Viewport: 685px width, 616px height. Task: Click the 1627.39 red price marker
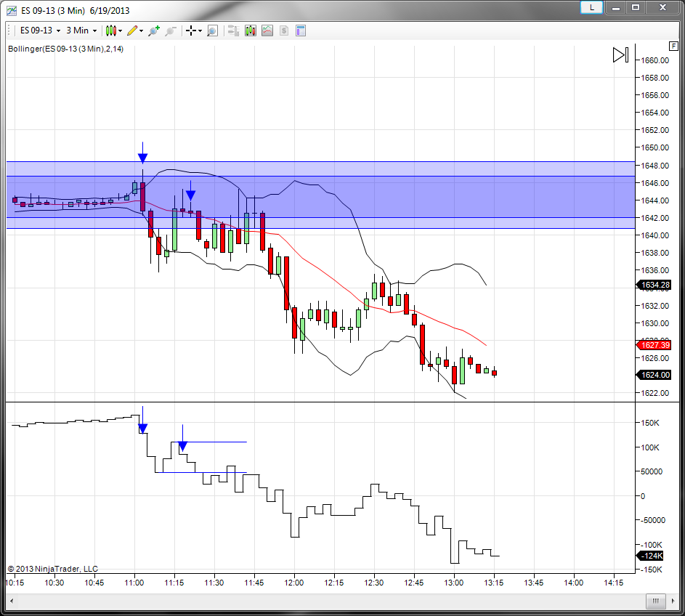point(653,345)
